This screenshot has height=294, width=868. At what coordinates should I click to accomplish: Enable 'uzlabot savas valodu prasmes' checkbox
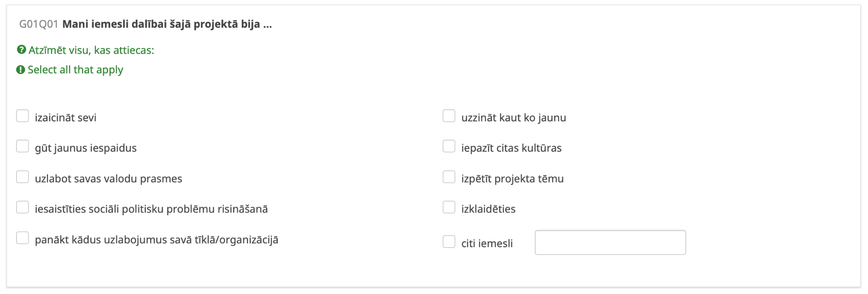coord(23,177)
